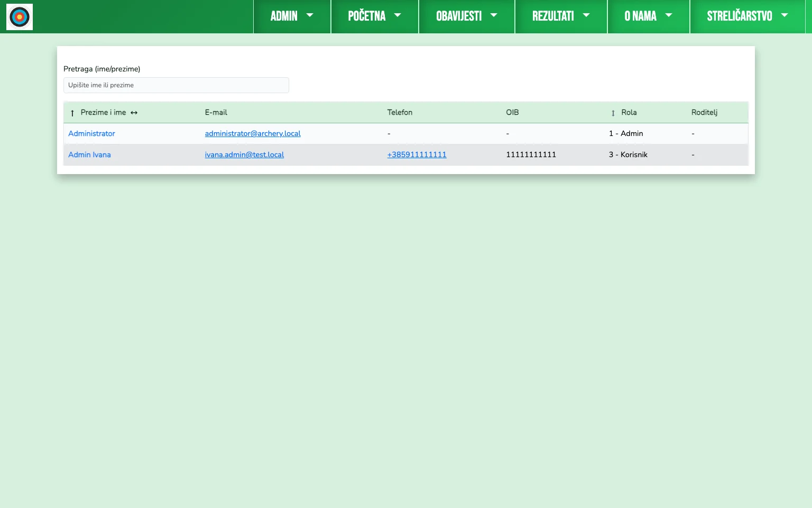Toggle sorting on the Prezime i ime column
812x508 pixels.
103,112
